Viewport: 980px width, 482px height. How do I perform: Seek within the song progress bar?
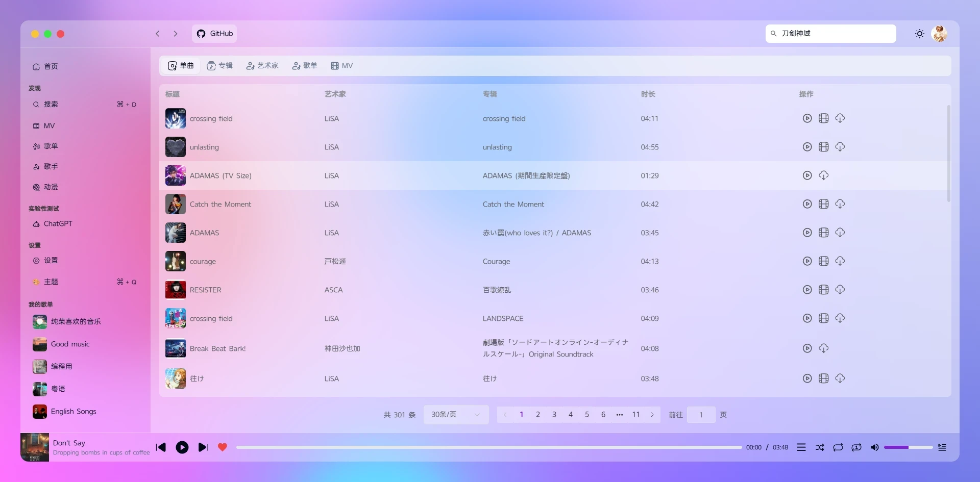(489, 447)
